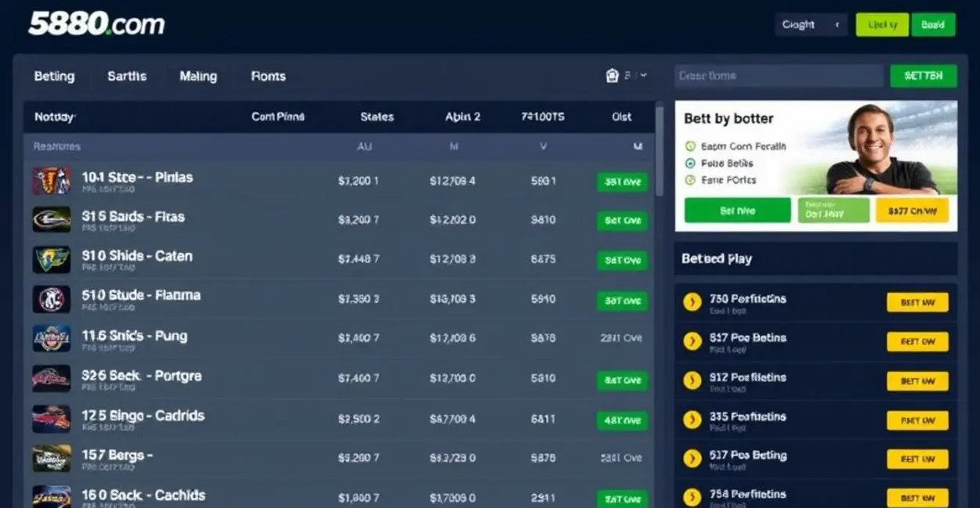
Task: Click the team logo beside 315 Baids - Fitas
Action: (x=52, y=220)
